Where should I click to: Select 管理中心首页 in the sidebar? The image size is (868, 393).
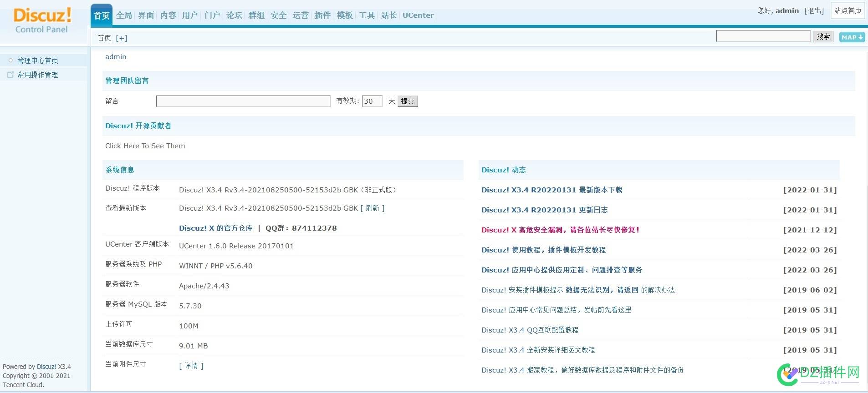coord(38,60)
